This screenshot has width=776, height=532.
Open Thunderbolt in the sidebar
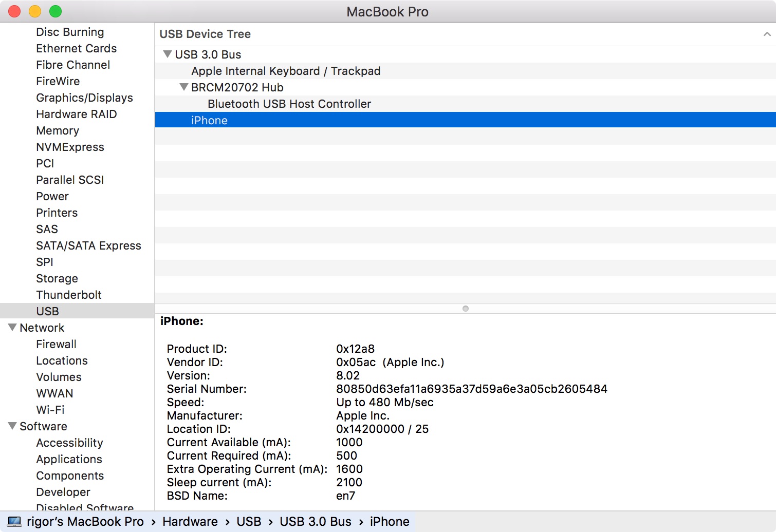pyautogui.click(x=69, y=295)
